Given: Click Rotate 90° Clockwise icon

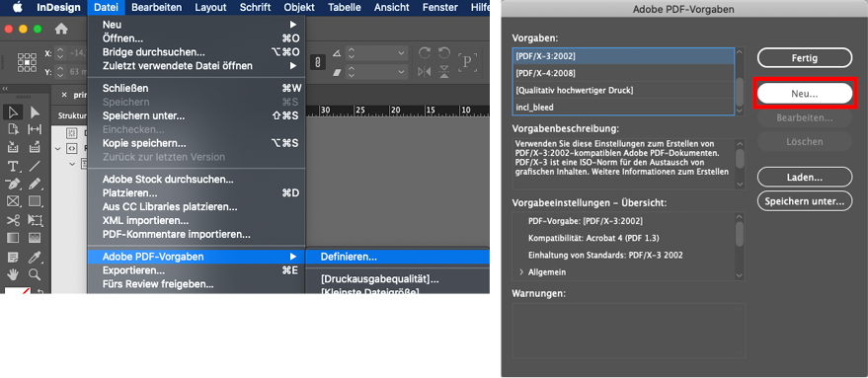Looking at the screenshot, I should (425, 53).
